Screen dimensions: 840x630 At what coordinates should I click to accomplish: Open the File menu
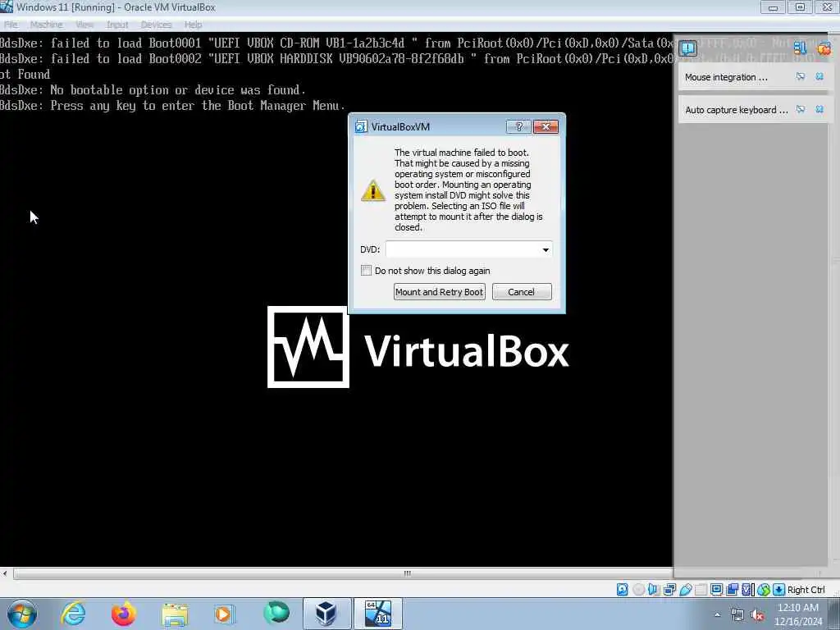coord(11,25)
